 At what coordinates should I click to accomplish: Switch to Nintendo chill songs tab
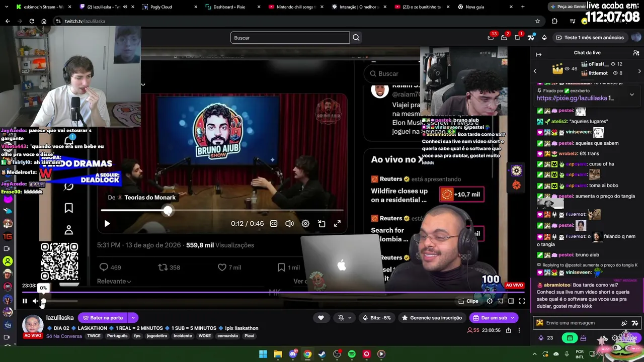point(295,7)
